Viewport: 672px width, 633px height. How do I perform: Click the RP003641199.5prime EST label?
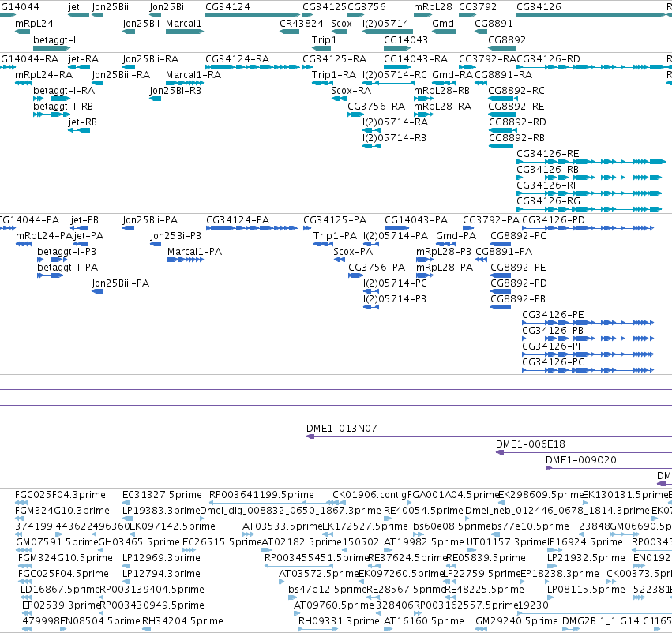tap(261, 495)
